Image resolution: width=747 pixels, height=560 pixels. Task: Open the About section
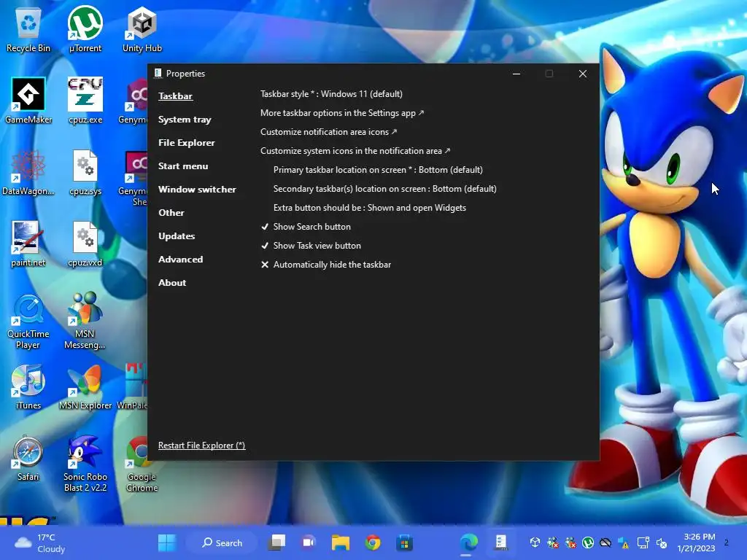tap(172, 283)
